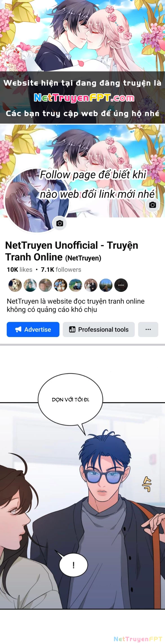Click the car photo follower avatar
Image resolution: width=165 pixels, height=644 pixels.
(x=75, y=285)
